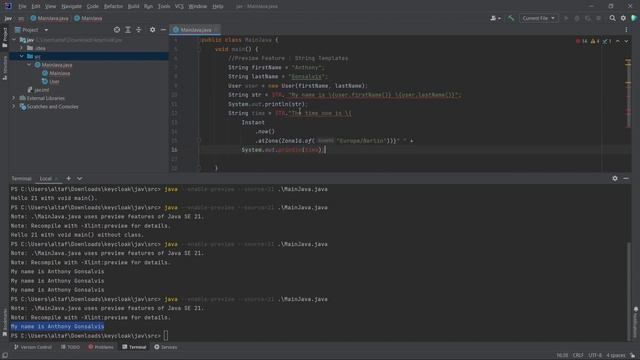The image size is (640, 360).
Task: Click the 4 spaces indent setting
Action: pyautogui.click(x=615, y=356)
